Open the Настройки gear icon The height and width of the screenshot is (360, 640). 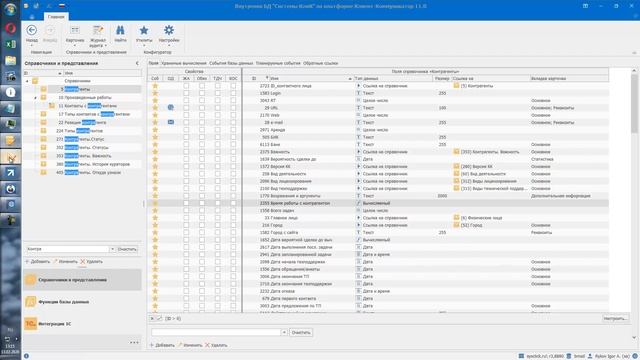[169, 30]
